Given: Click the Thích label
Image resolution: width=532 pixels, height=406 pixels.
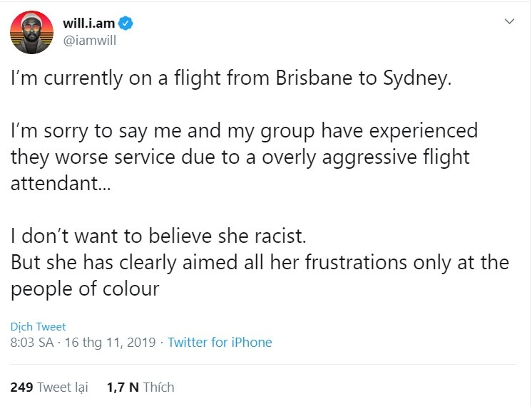Looking at the screenshot, I should [158, 387].
